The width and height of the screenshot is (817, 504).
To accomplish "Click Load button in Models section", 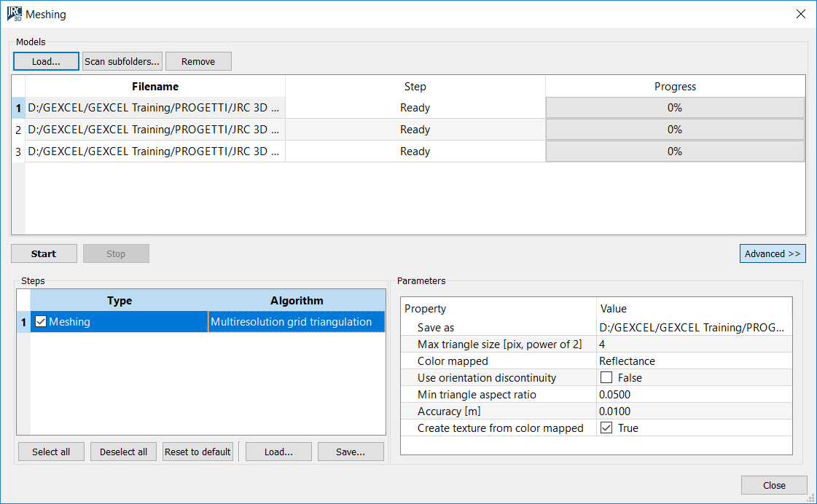I will pyautogui.click(x=46, y=61).
